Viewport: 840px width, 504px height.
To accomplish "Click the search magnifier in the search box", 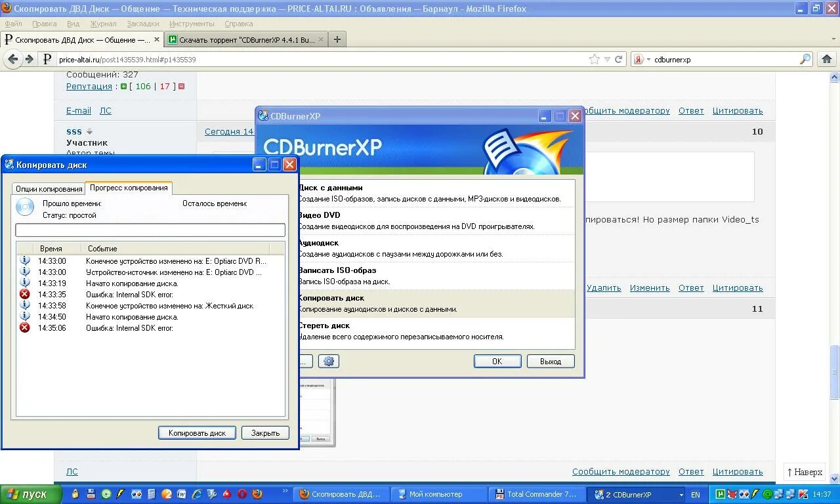I will [805, 59].
